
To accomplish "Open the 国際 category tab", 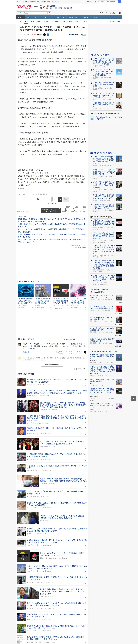I will 32,21.
